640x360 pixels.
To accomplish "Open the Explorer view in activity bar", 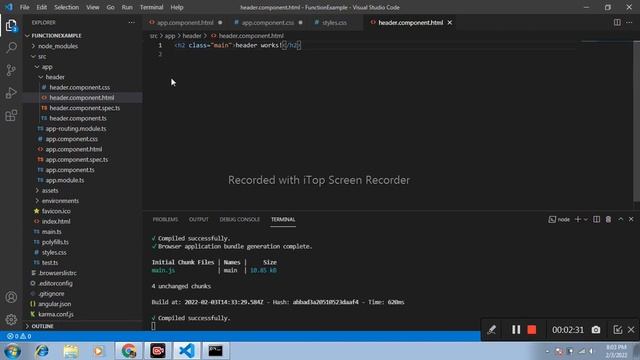I will 11,26.
